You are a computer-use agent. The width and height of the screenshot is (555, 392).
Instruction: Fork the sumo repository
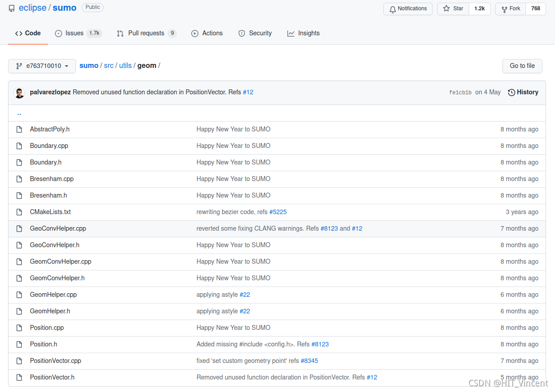pos(511,8)
